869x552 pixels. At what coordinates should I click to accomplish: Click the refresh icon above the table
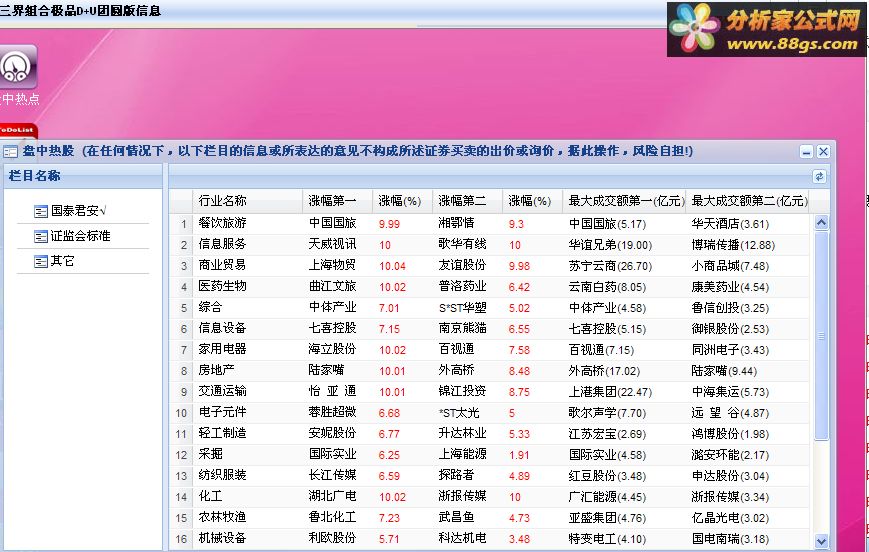(x=819, y=176)
